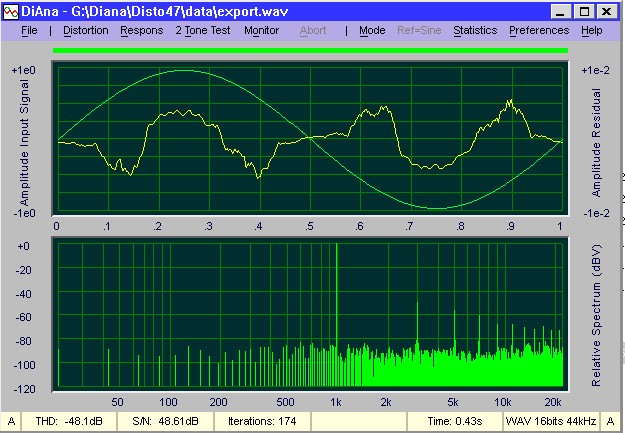This screenshot has height=433, width=625.
Task: Click the Relative Spectrum (dBV) axis label
Action: (x=596, y=315)
